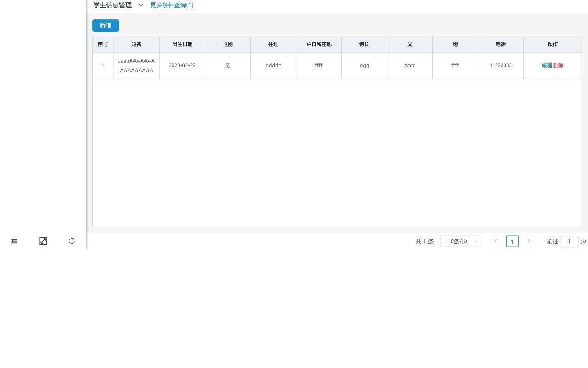
Task: Click the 新增 button
Action: point(106,25)
